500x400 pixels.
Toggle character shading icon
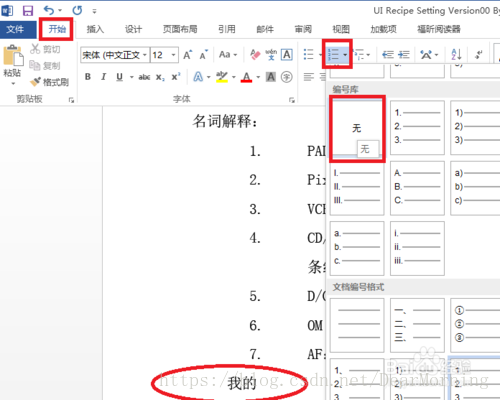pos(271,77)
